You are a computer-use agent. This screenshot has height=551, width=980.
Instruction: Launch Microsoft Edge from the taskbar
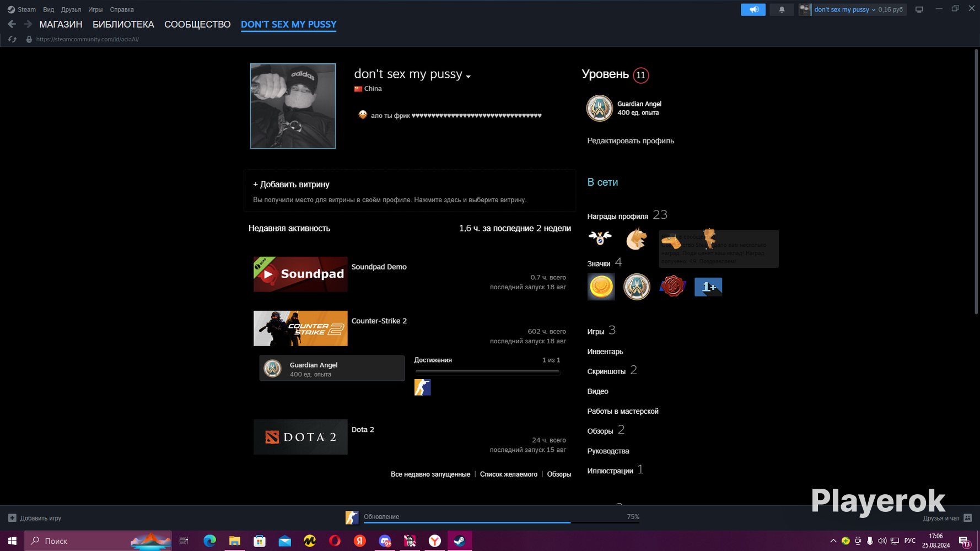click(209, 541)
